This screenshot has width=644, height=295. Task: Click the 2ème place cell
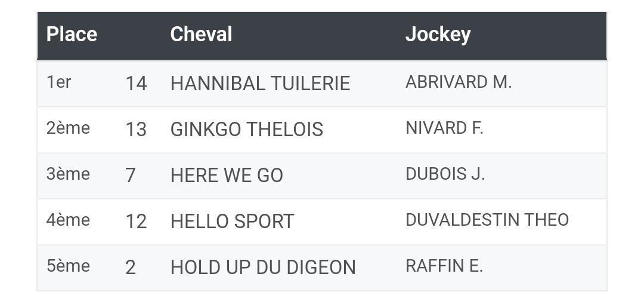[68, 128]
